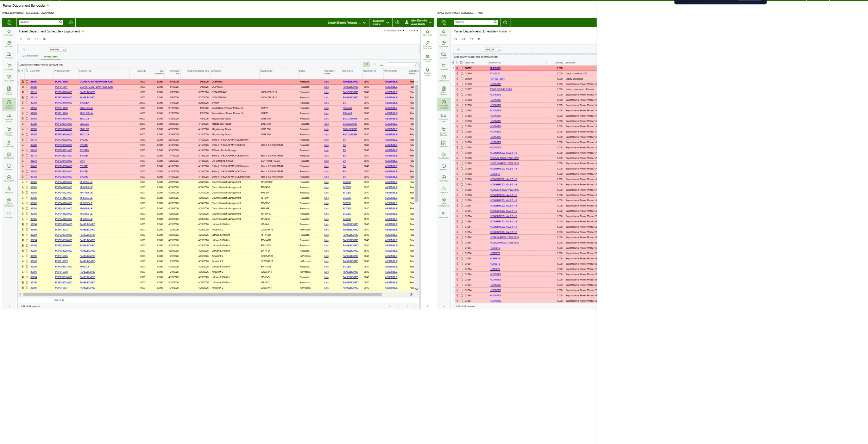This screenshot has height=444, width=868.
Task: Open the help question mark icon
Action: coord(397,22)
